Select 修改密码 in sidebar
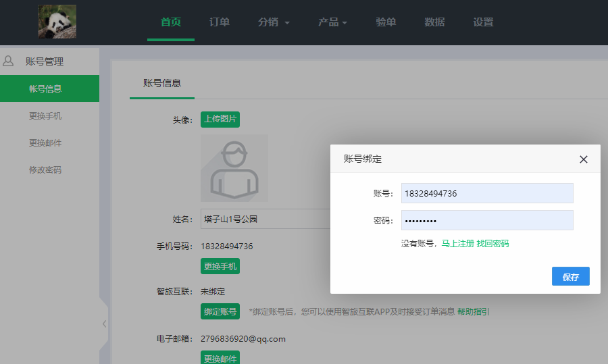Image resolution: width=608 pixels, height=364 pixels. pos(45,170)
